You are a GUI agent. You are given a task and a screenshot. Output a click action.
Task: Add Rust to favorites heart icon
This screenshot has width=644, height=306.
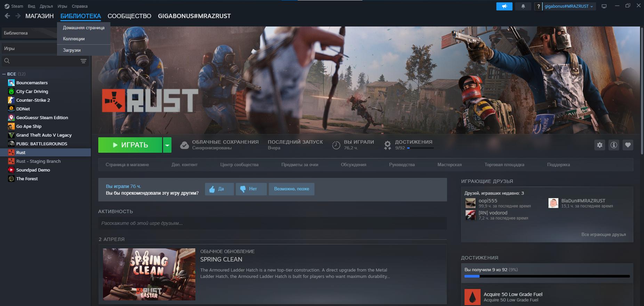[x=628, y=145]
